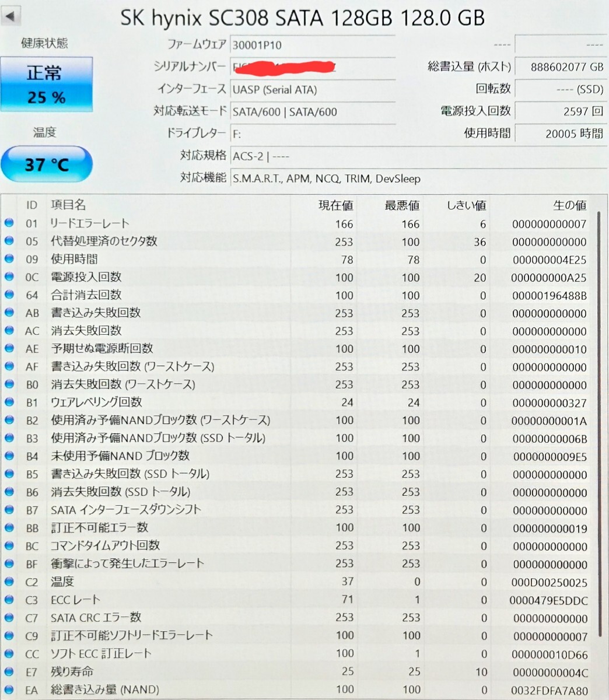Click status dot for B4 未使用予備NANDブロック数
The height and width of the screenshot is (700, 609).
[x=9, y=456]
